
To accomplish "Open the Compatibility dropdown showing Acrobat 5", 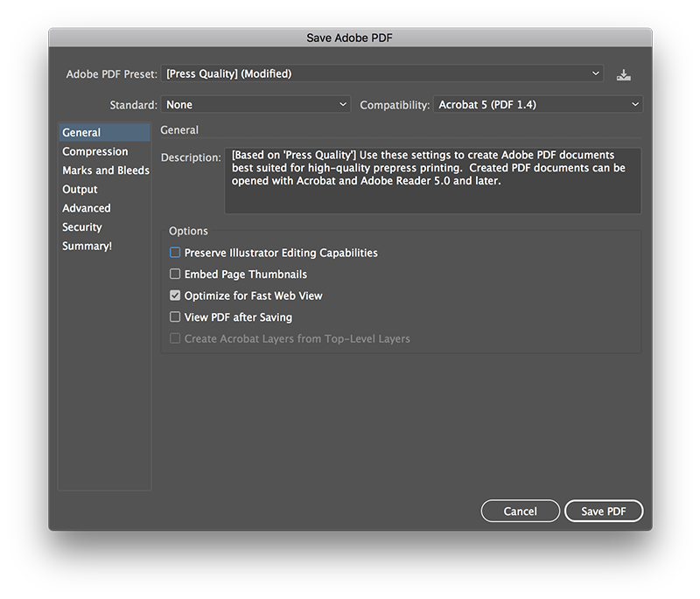I will tap(538, 104).
